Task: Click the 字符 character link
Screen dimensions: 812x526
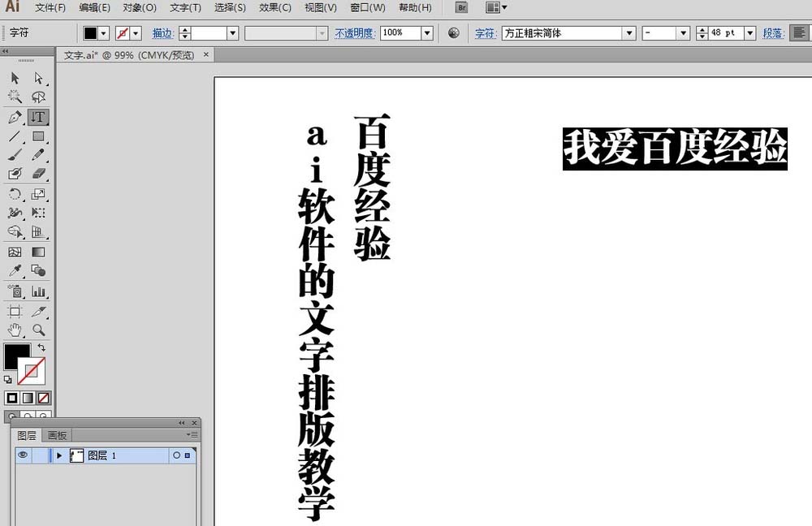Action: 486,33
